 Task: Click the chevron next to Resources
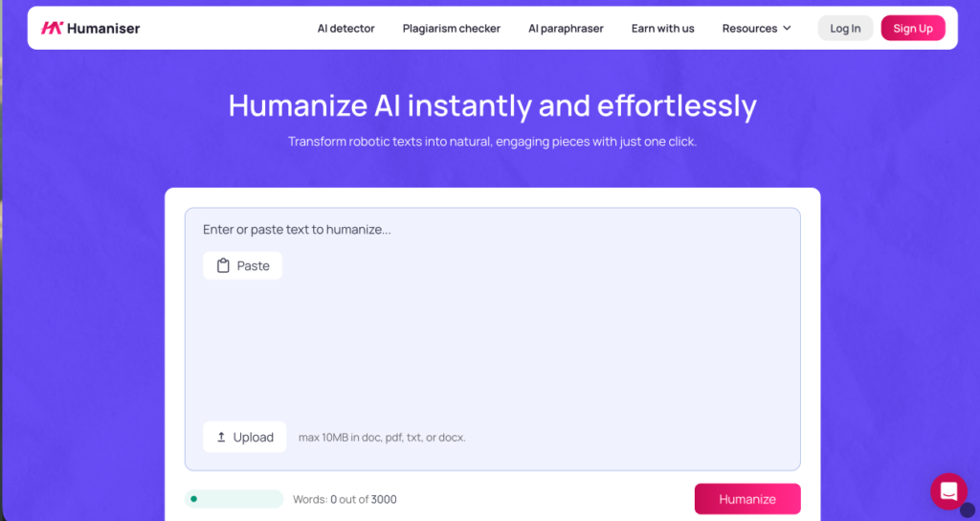pos(787,28)
